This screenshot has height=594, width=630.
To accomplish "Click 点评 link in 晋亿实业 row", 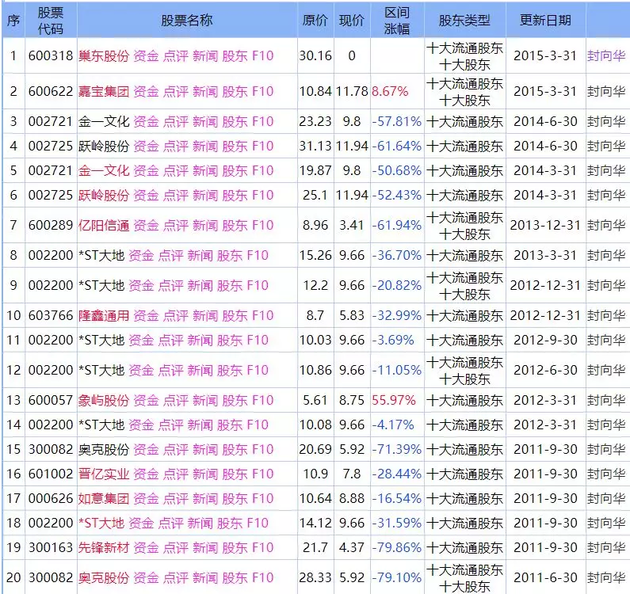I will point(176,474).
